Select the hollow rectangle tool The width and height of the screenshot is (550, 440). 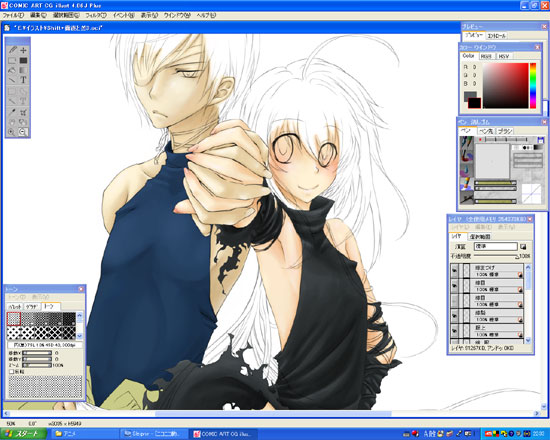[12, 60]
